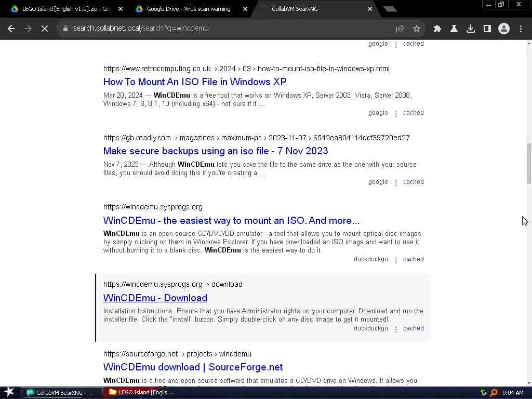Click the orange search tray icon
The width and height of the screenshot is (532, 399).
[494, 393]
